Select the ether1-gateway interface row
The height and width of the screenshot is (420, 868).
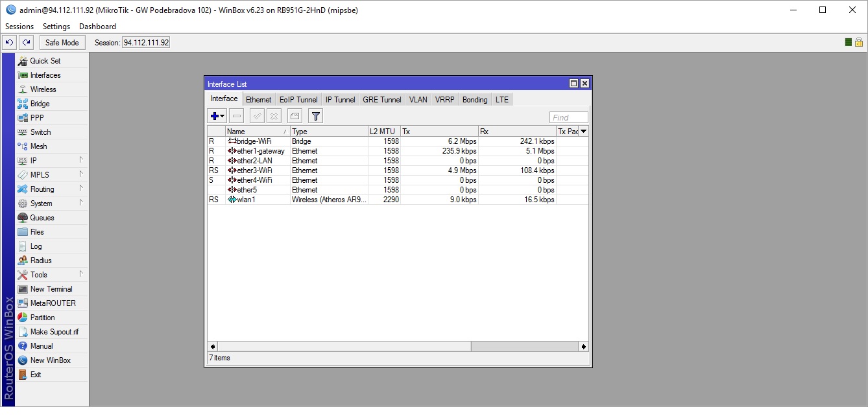coord(260,151)
